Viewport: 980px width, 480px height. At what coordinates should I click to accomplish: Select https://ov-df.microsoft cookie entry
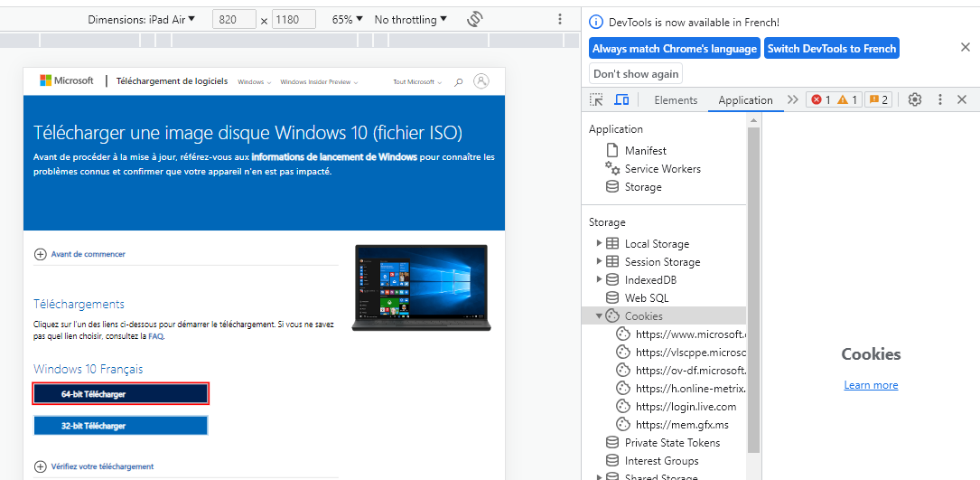coord(682,371)
